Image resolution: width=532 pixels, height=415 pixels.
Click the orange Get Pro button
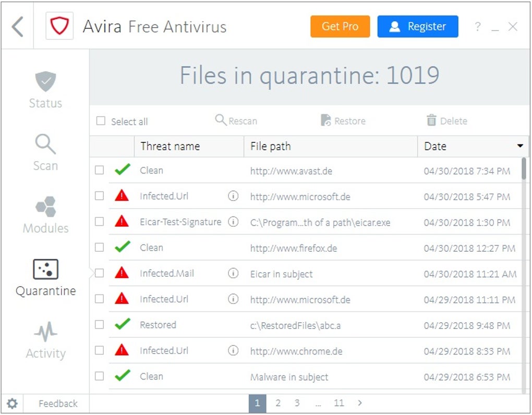click(x=340, y=27)
